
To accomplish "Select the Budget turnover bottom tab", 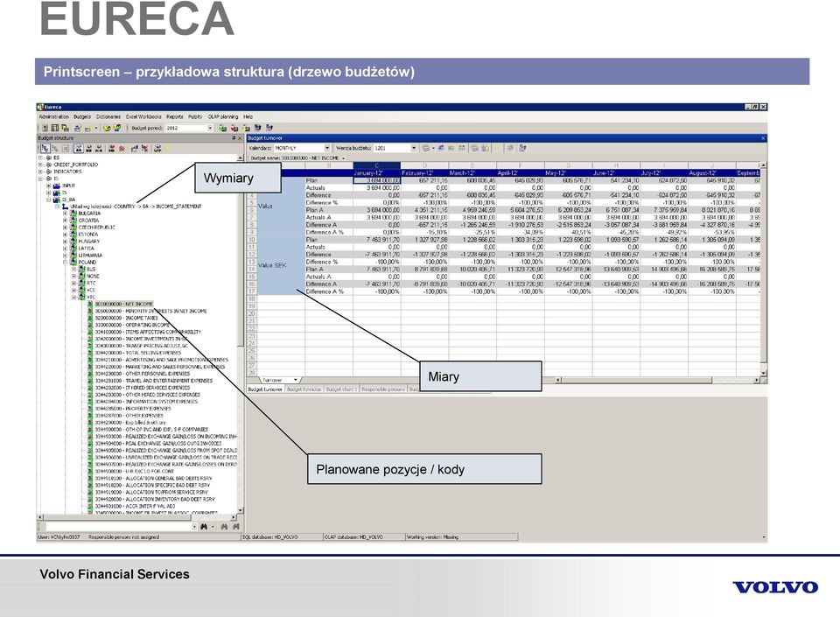I will [x=265, y=389].
